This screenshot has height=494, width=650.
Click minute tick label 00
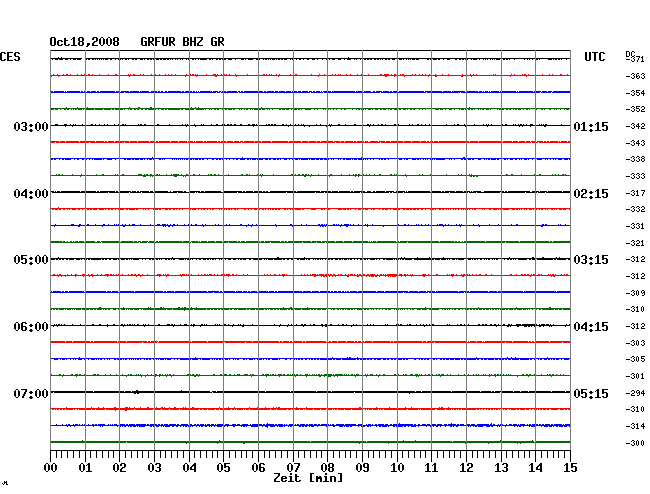point(51,468)
